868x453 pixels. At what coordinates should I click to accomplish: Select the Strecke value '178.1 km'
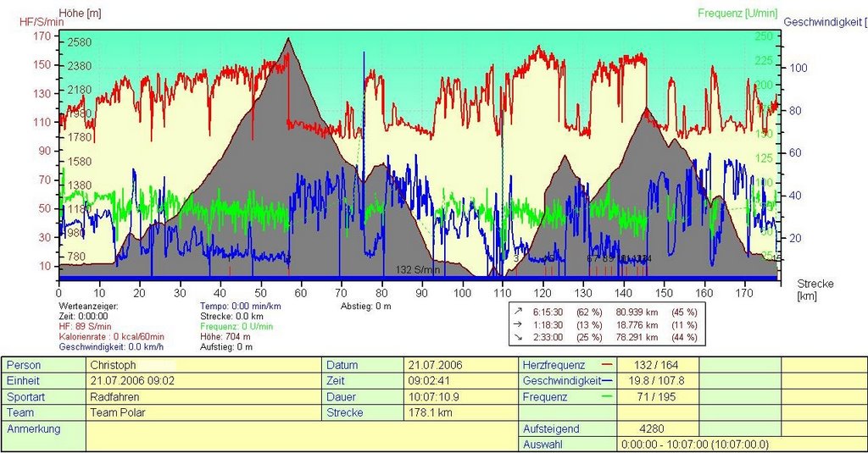(x=430, y=412)
